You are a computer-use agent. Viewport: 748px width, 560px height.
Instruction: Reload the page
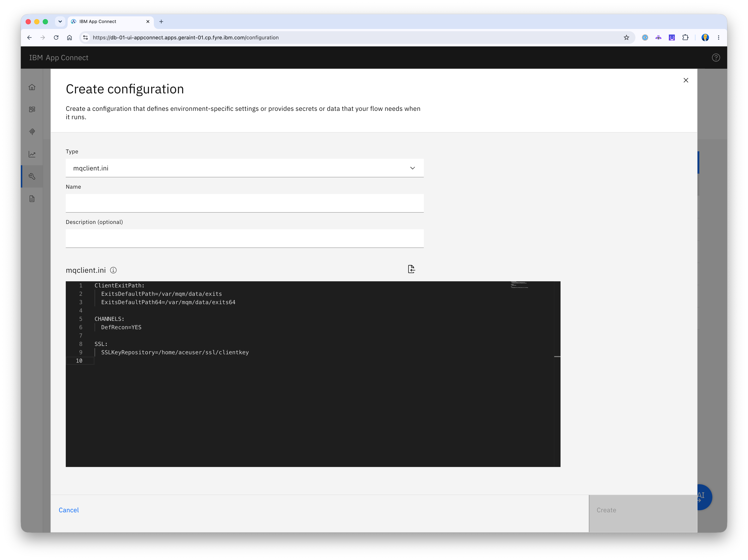pos(56,38)
